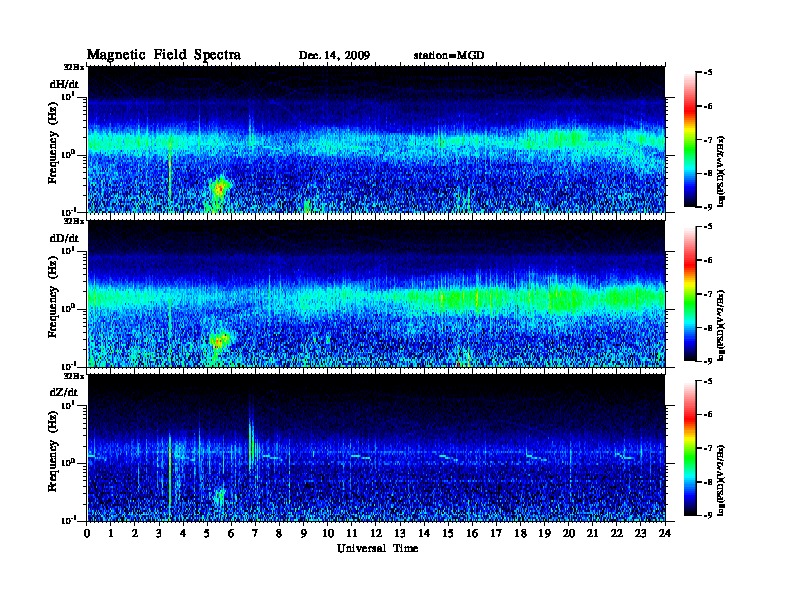The height and width of the screenshot is (612, 792).
Task: Click hour tick label 13 on the time axis
Action: click(x=400, y=533)
